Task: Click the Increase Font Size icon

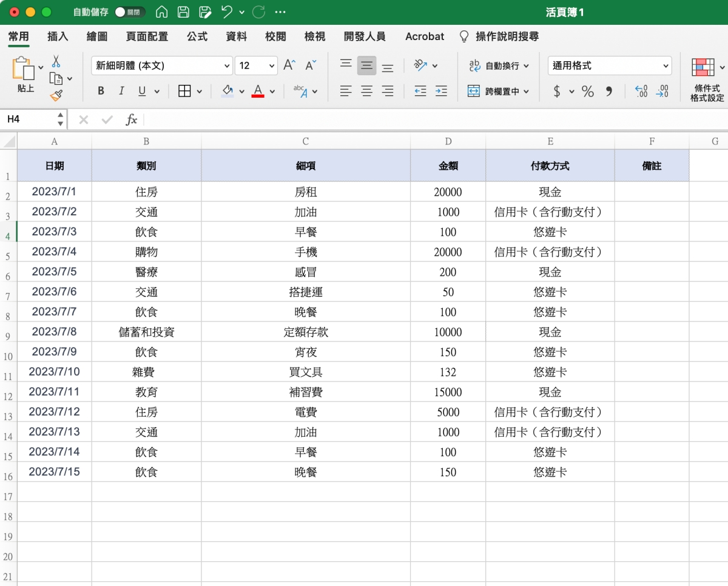Action: 290,66
